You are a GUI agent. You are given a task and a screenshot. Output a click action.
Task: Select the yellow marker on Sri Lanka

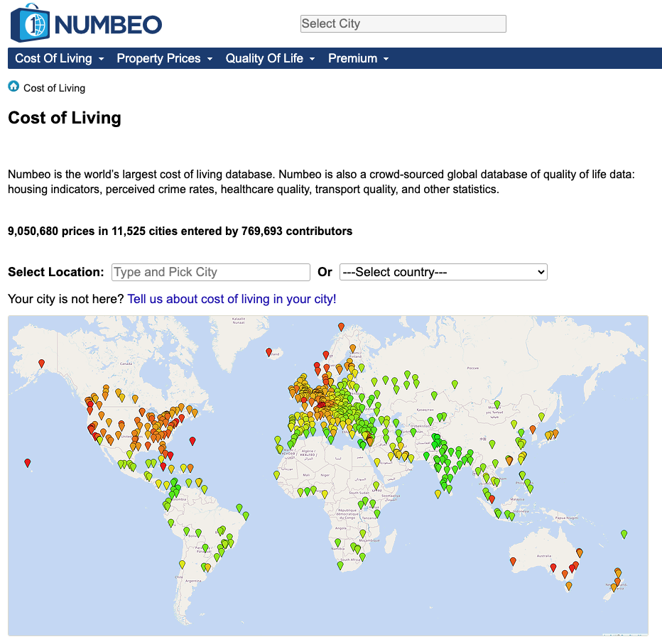(438, 494)
